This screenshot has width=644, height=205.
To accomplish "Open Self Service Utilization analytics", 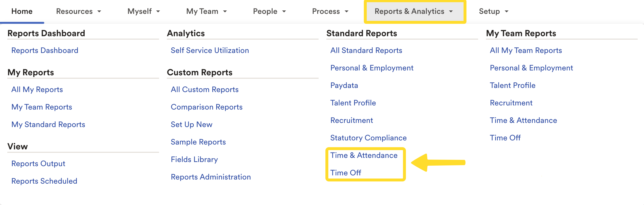I will click(209, 51).
